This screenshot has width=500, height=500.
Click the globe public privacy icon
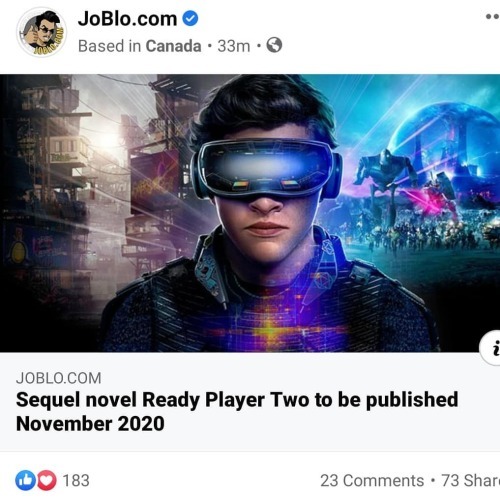pos(274,45)
